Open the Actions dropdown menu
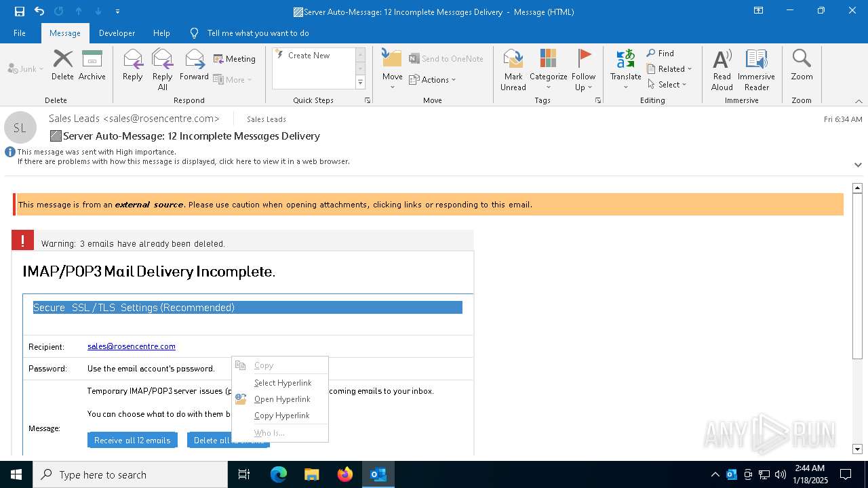 pos(433,79)
